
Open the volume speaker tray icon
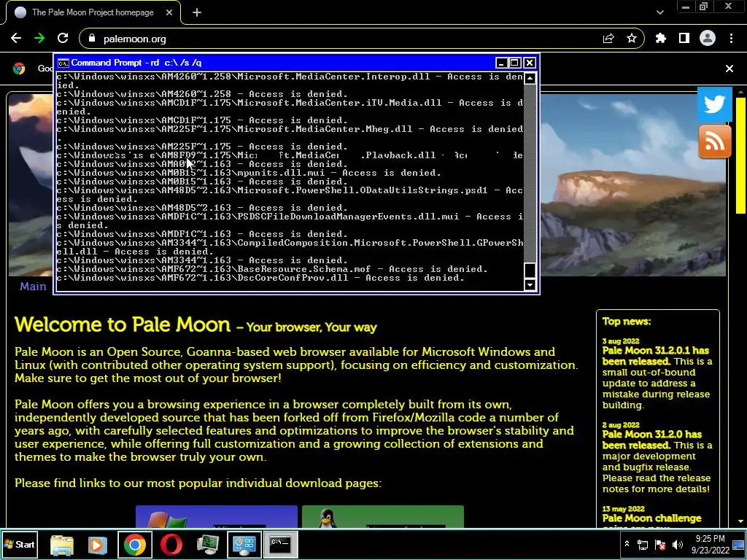(678, 545)
